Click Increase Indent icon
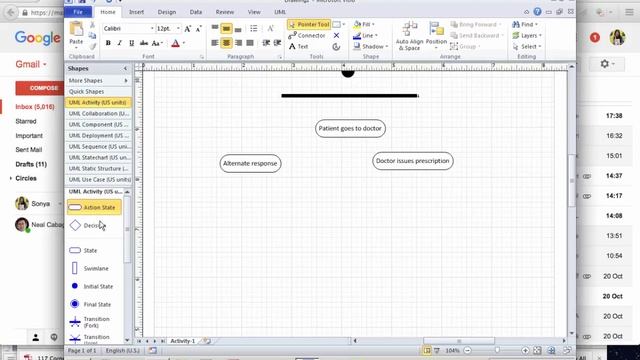 (x=278, y=43)
